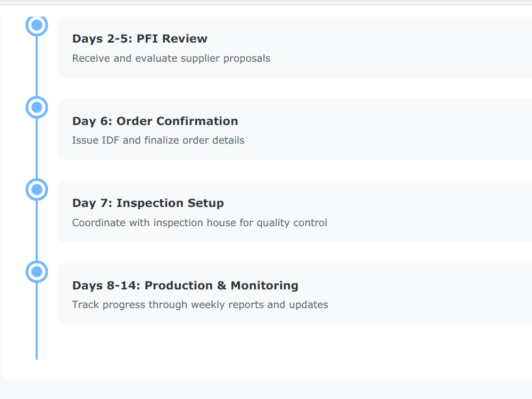Click the Day 7 Inspection Setup timeline marker
532x399 pixels.
point(37,190)
